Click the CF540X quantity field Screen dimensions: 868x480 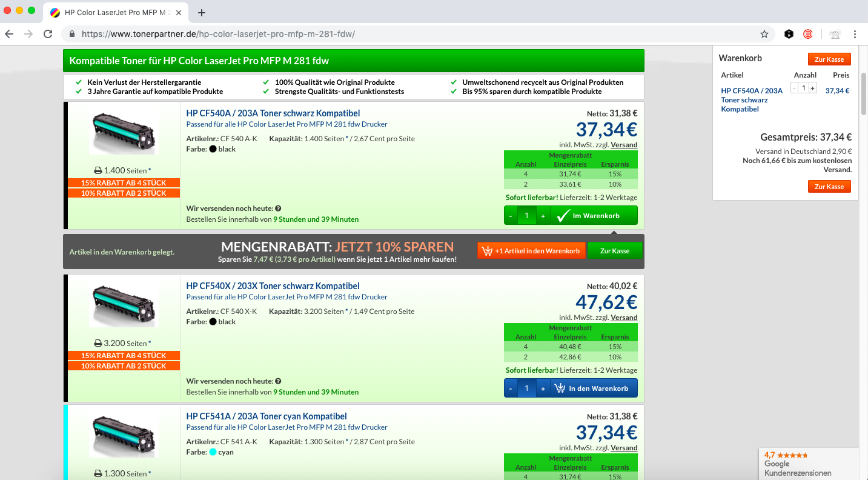pyautogui.click(x=527, y=388)
